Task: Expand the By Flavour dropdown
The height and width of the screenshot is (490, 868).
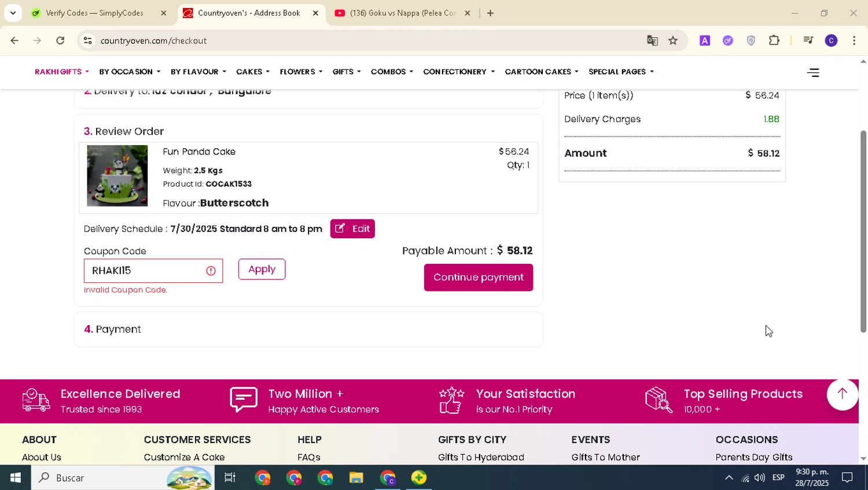Action: (198, 72)
